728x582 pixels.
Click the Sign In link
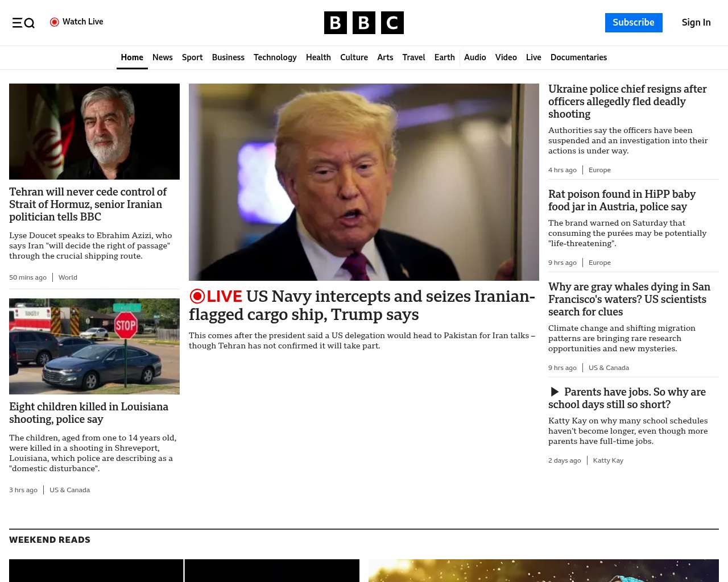point(696,23)
